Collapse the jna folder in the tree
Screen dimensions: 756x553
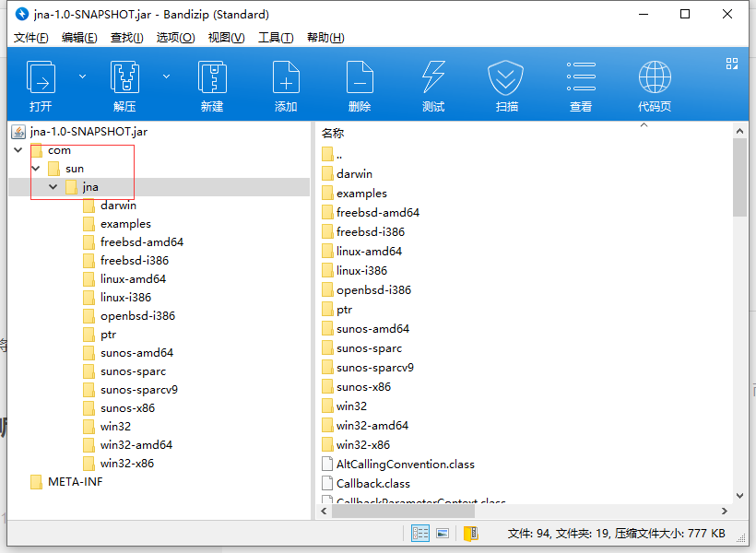(53, 186)
